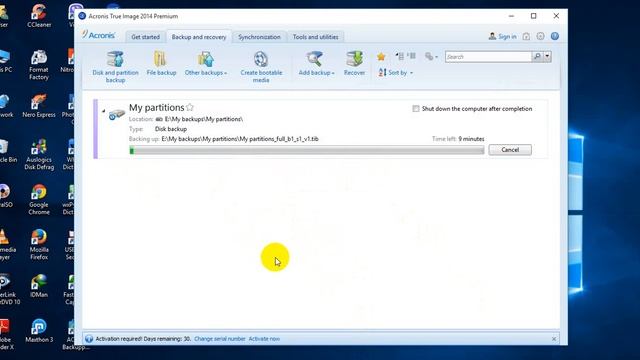
Task: Click the Activate now link
Action: coord(264,339)
